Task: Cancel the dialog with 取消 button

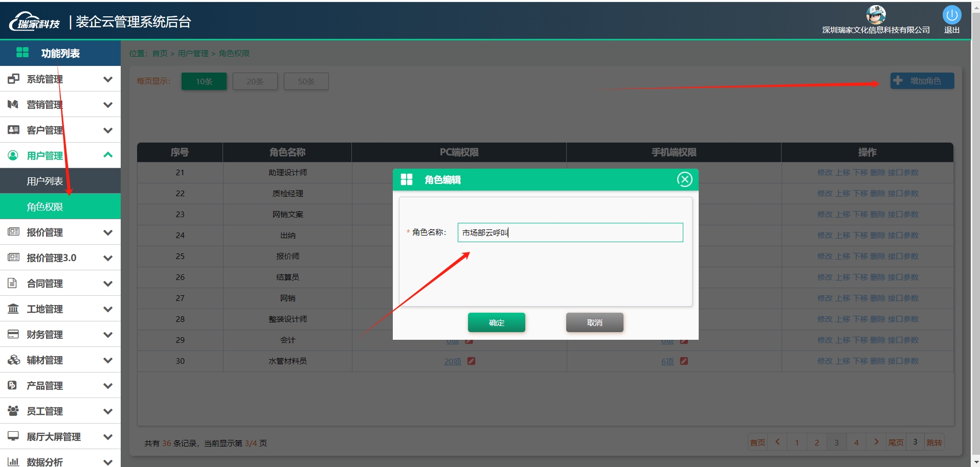Action: [x=594, y=322]
